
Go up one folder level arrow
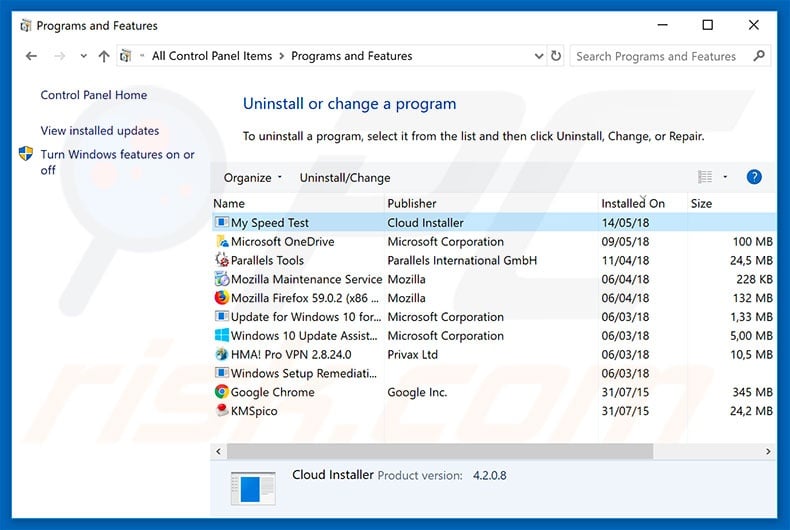[104, 57]
